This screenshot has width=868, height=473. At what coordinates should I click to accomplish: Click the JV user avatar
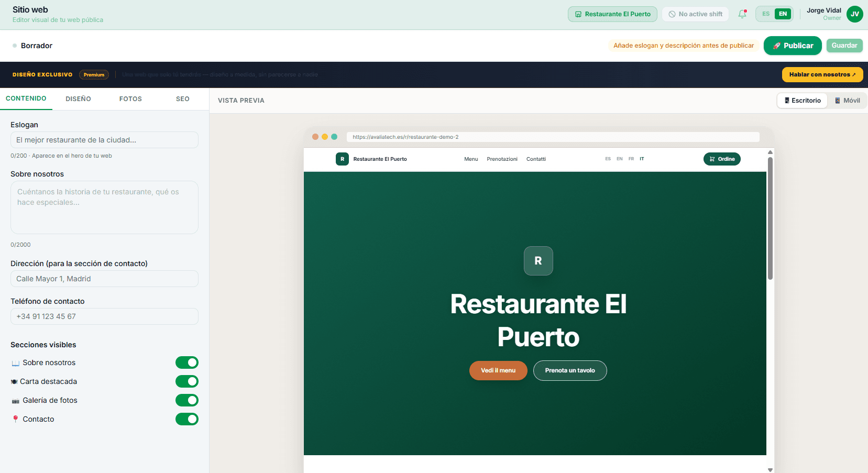tap(855, 14)
